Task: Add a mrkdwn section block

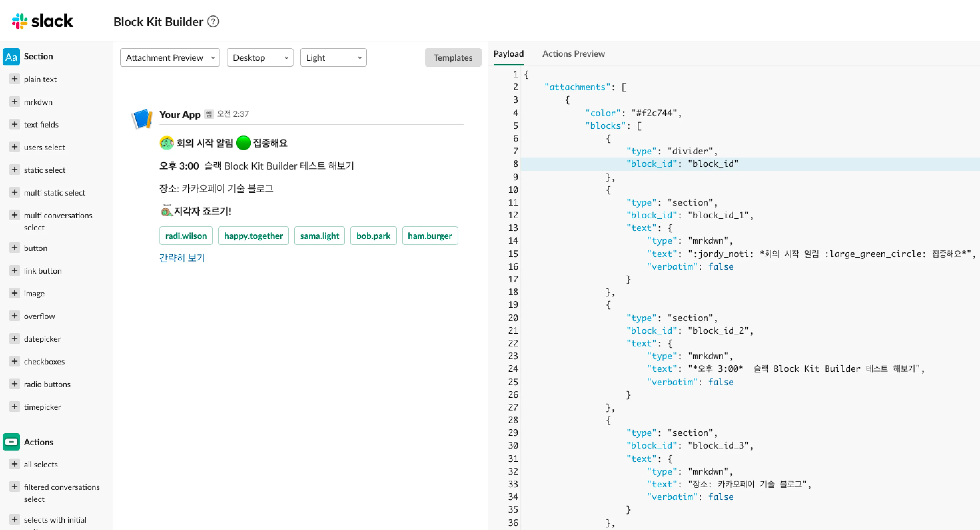Action: tap(14, 102)
